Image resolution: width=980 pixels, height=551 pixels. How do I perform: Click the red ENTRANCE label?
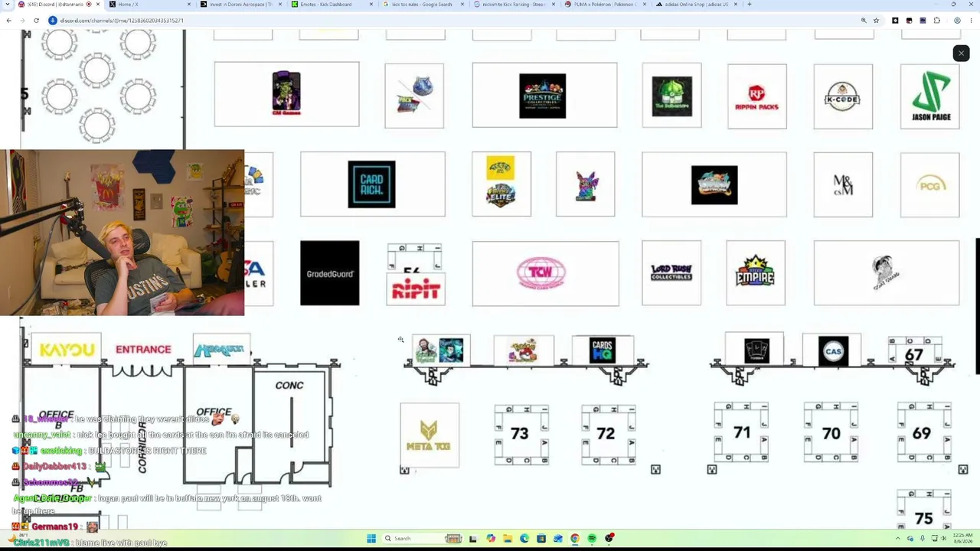(143, 350)
